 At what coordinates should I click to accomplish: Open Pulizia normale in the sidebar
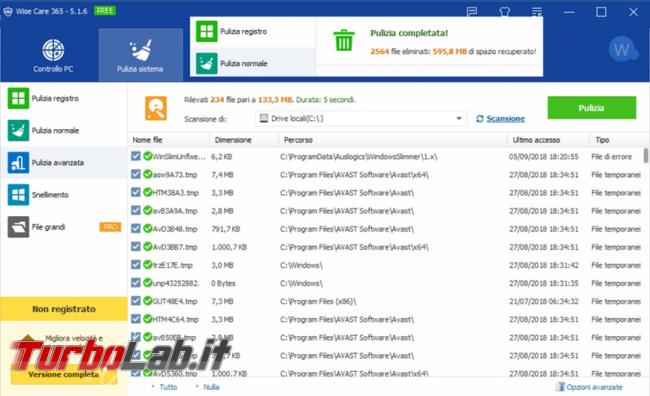pyautogui.click(x=64, y=130)
